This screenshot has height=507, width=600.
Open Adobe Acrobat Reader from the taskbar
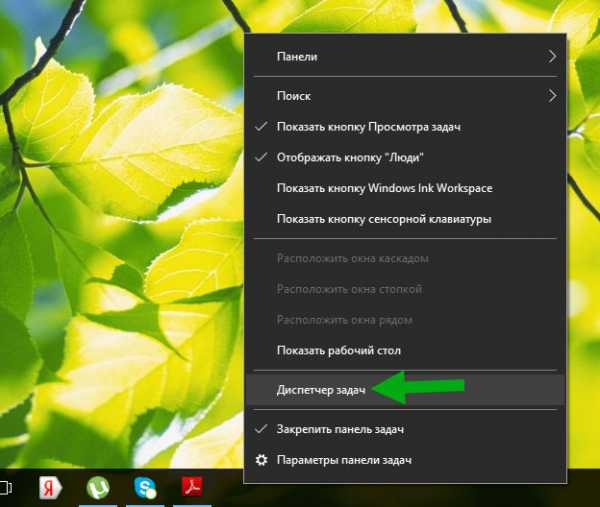point(192,487)
